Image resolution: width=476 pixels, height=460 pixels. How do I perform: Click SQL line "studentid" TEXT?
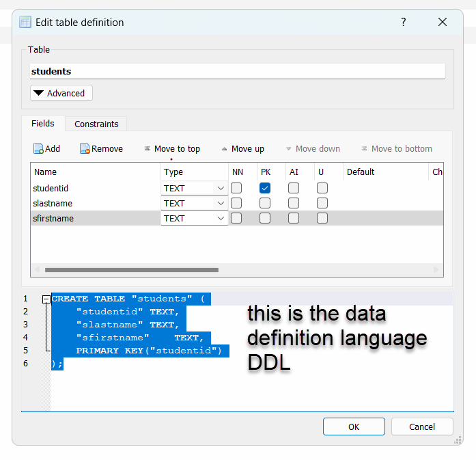(128, 312)
